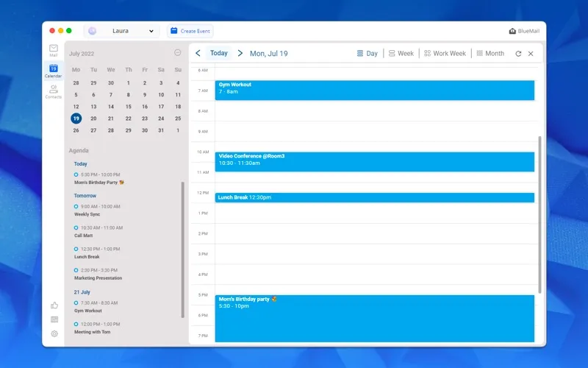Screen dimensions: 588x368
Task: Click the thumbs-up feedback icon
Action: pos(54,305)
